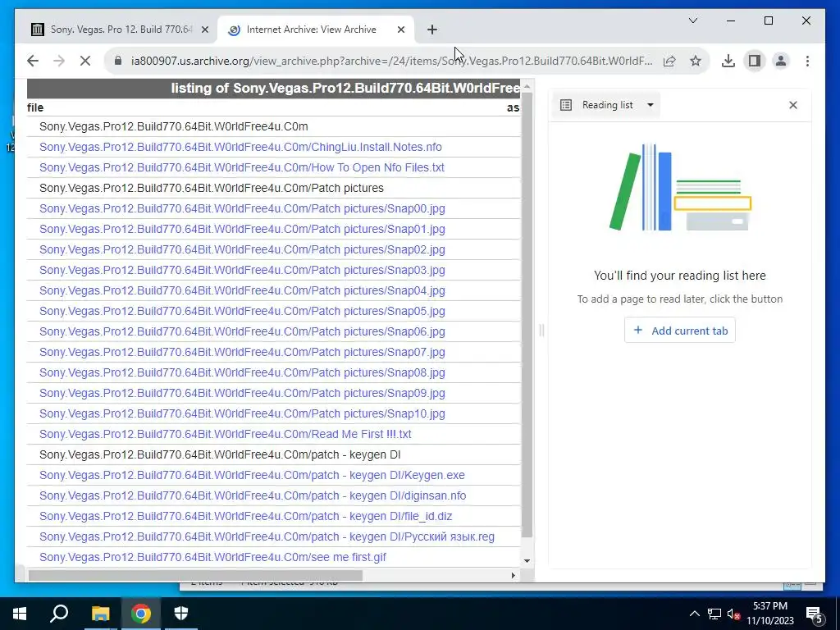Open Patch pictures/Snap06.jpg link
This screenshot has height=630, width=840.
(242, 331)
